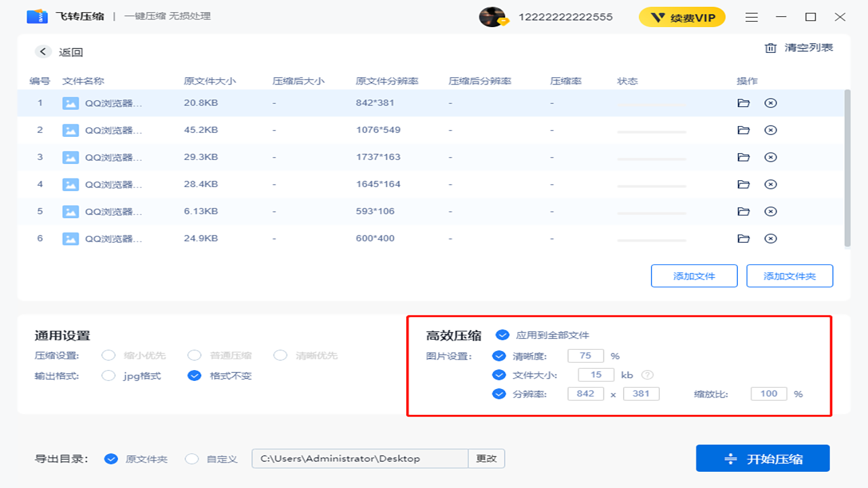This screenshot has width=868, height=488.
Task: Click the 文件大小 kb input field
Action: 595,375
